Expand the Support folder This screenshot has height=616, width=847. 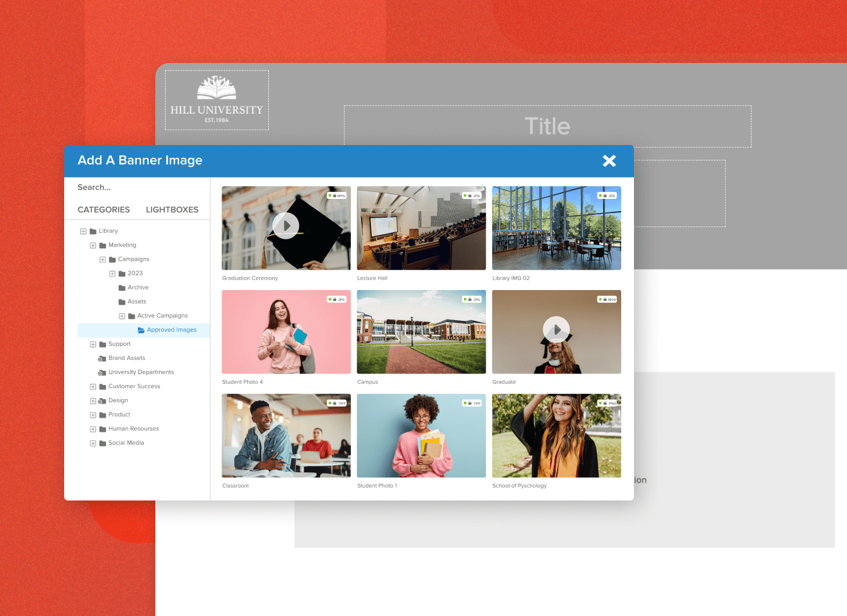tap(93, 344)
